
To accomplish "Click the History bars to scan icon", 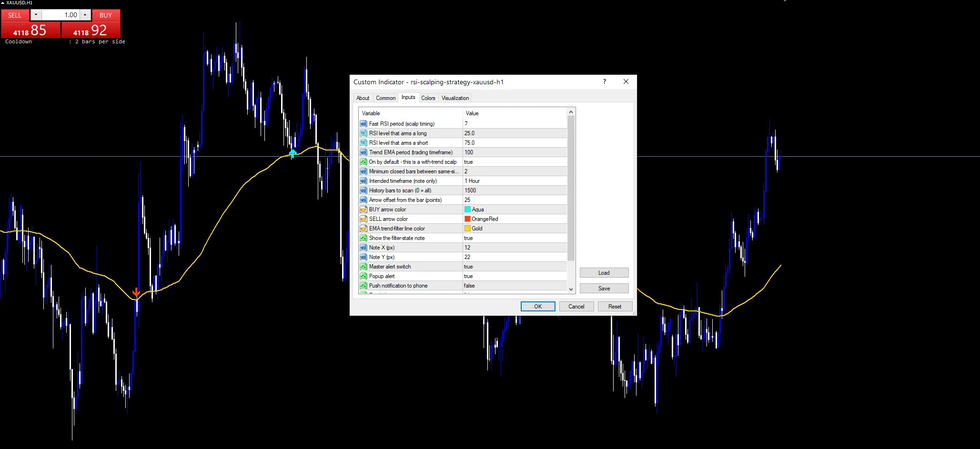I will 364,190.
